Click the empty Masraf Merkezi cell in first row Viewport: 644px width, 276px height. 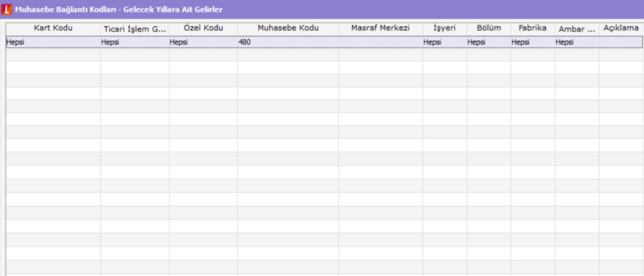point(381,42)
